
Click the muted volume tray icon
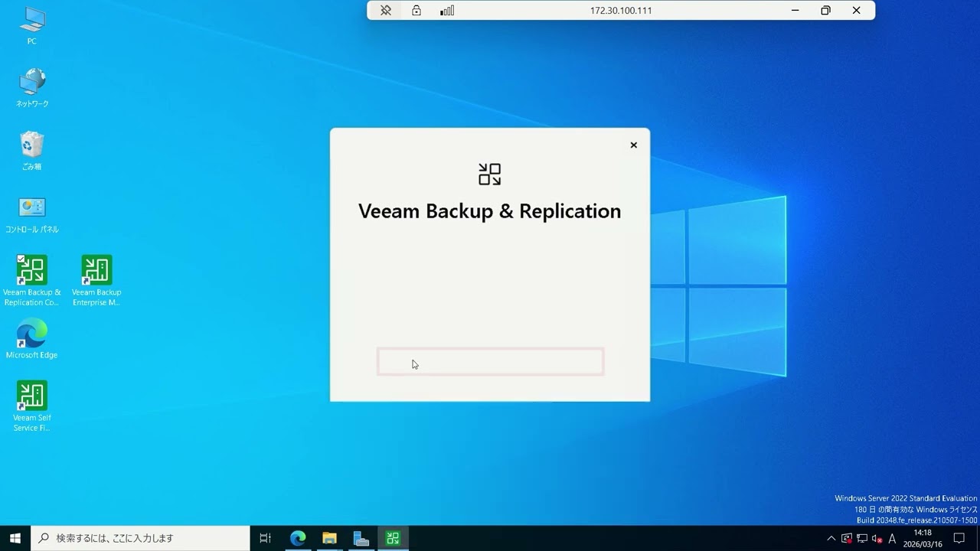(877, 539)
